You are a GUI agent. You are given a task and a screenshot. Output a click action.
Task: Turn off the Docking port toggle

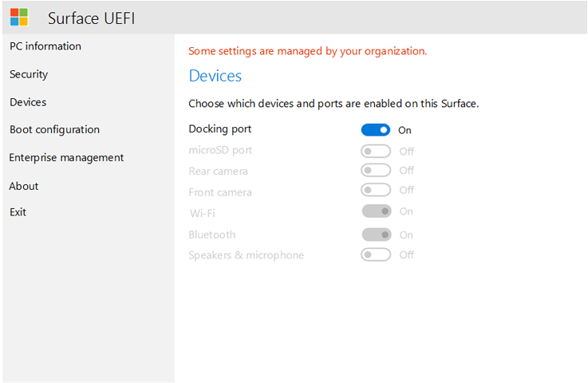tap(376, 130)
